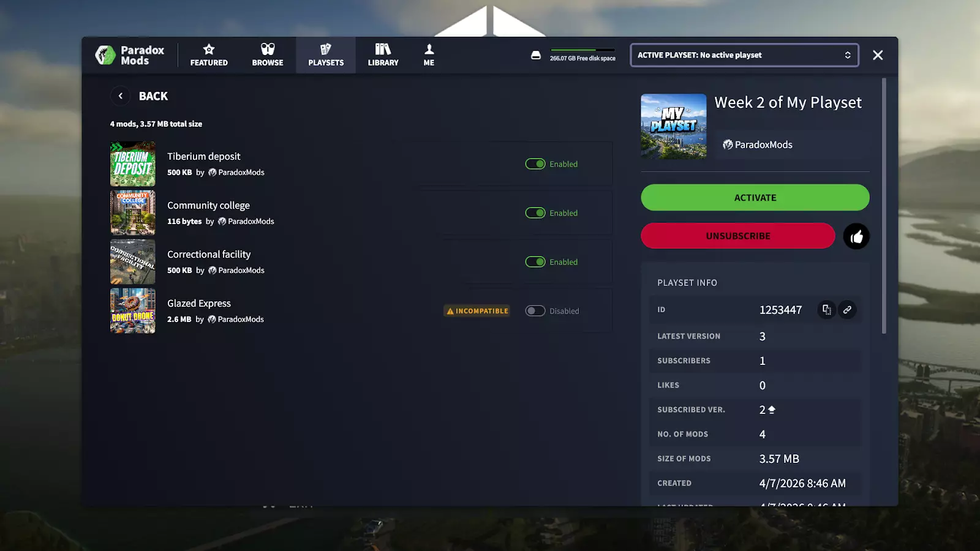Open the Browse tab
The width and height of the screenshot is (980, 551).
coord(268,55)
